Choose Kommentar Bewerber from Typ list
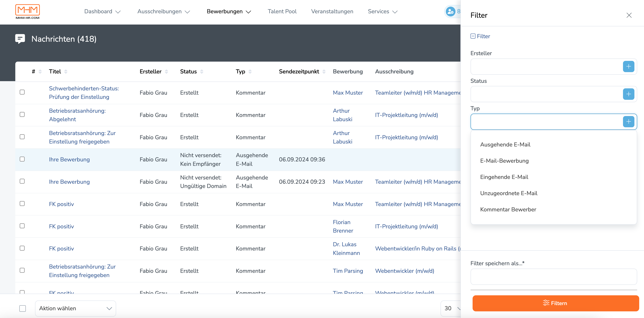This screenshot has height=318, width=644. tap(554, 209)
